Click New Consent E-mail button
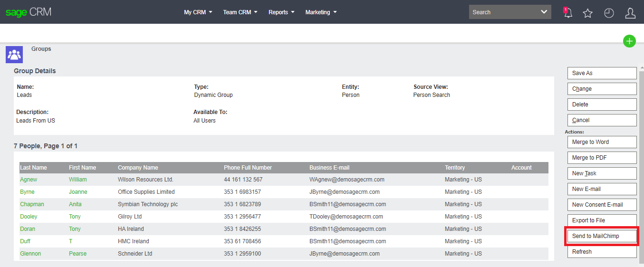The image size is (644, 267). tap(602, 205)
